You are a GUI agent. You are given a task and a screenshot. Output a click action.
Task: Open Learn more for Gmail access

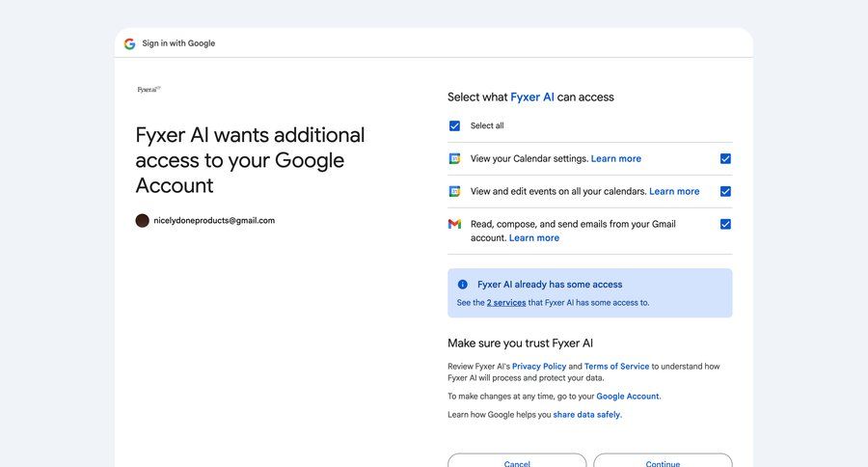[x=533, y=238]
